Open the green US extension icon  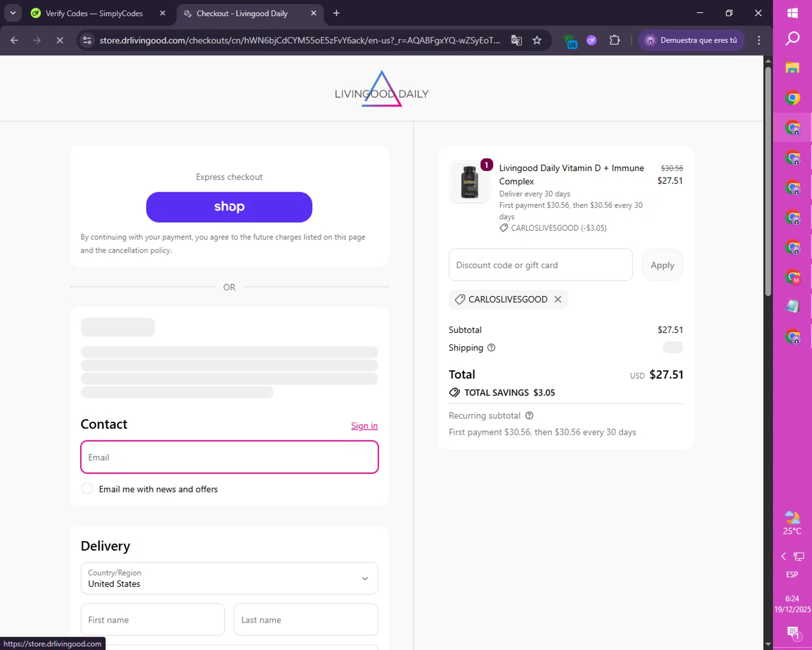pos(571,41)
